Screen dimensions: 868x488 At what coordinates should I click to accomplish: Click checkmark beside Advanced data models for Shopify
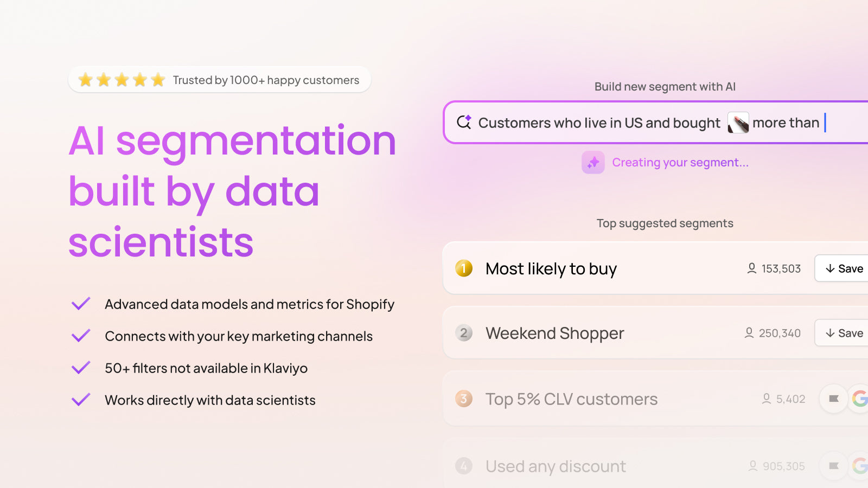(x=81, y=304)
